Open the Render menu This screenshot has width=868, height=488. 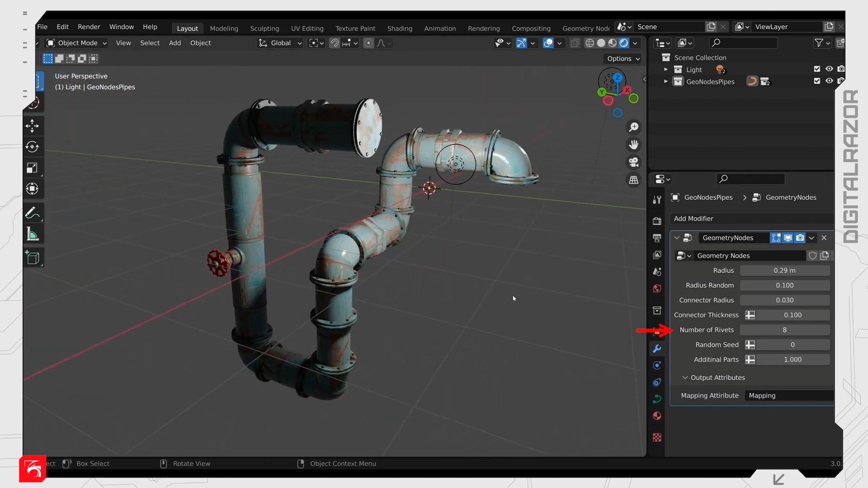pyautogui.click(x=89, y=27)
